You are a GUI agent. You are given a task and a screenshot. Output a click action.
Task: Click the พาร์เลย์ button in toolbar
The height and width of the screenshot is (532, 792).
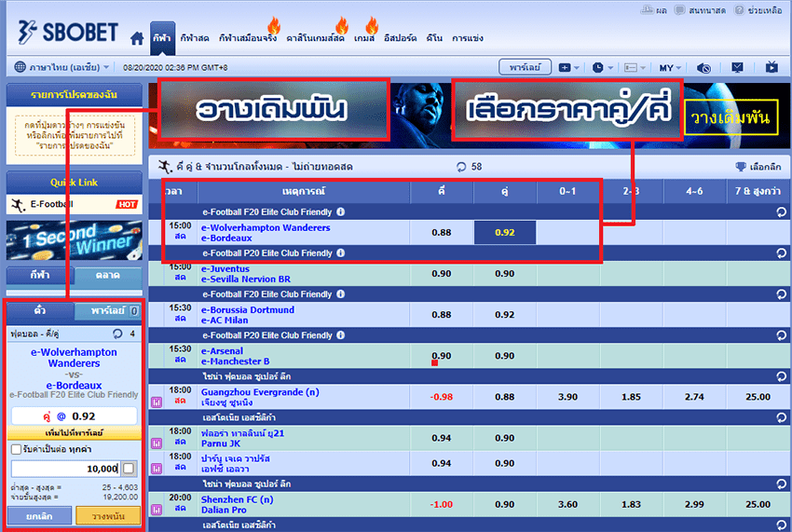click(525, 67)
